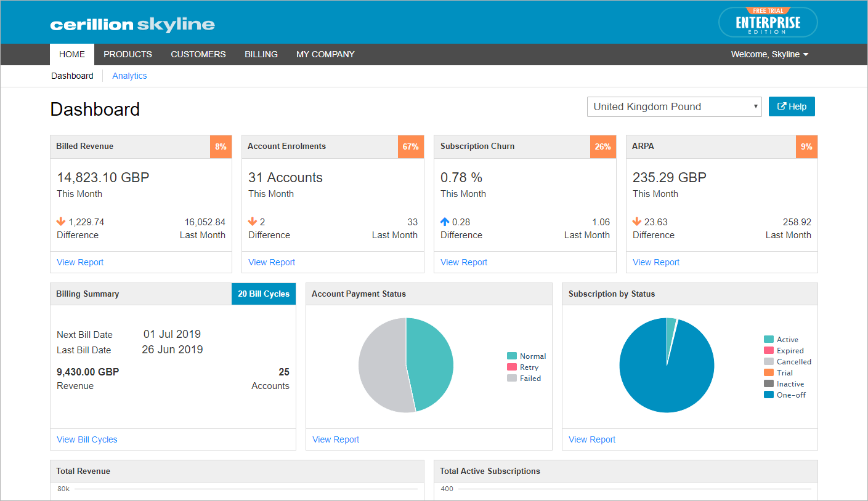Screen dimensions: 868x501
Task: Click the 20 Bill Cycles badge
Action: click(264, 294)
